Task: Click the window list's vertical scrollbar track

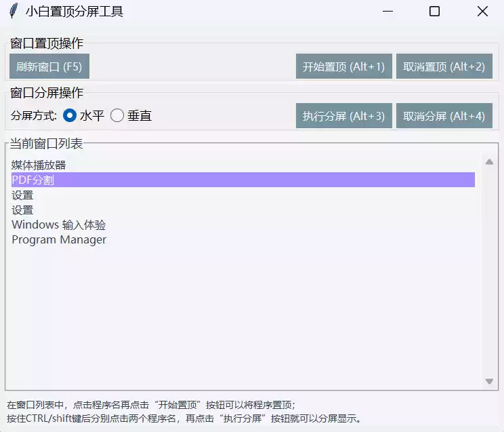Action: [489, 271]
